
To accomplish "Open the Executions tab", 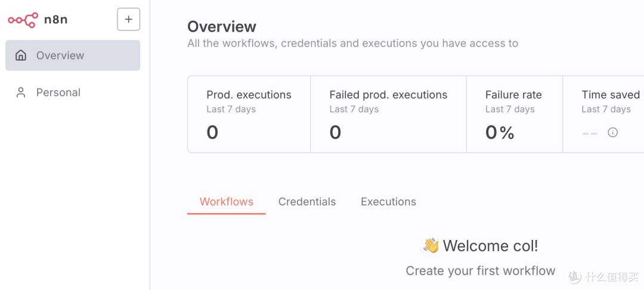I will 388,202.
